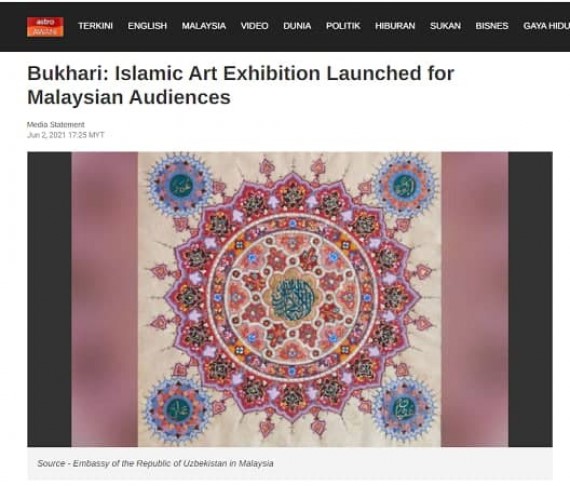Select the DUNIA menu item
Image resolution: width=570 pixels, height=486 pixels.
tap(297, 26)
